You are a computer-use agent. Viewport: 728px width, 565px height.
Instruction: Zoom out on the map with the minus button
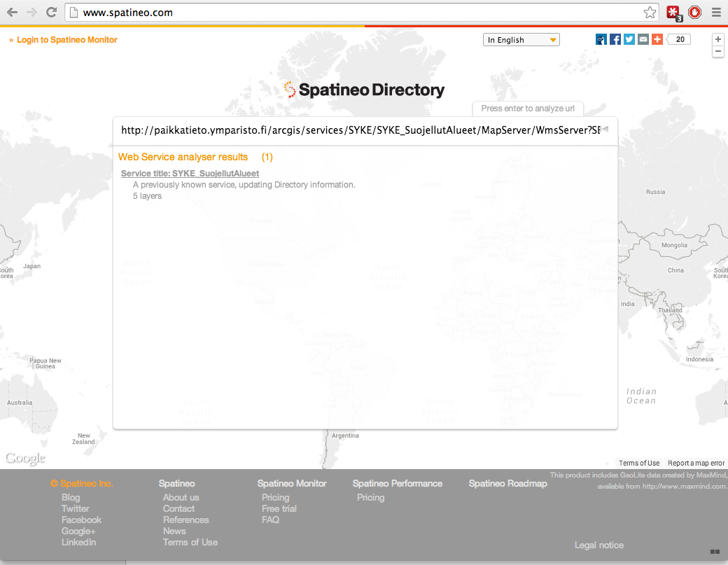pyautogui.click(x=717, y=52)
